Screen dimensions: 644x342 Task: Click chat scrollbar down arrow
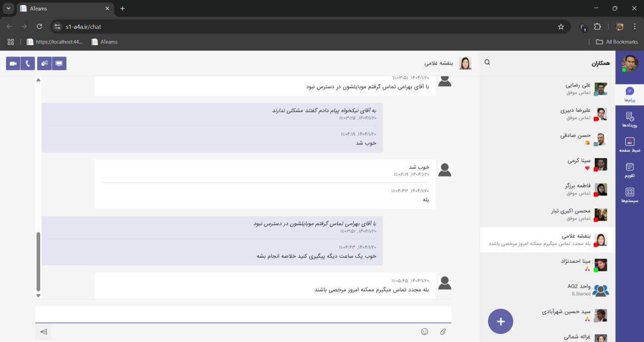point(38,296)
